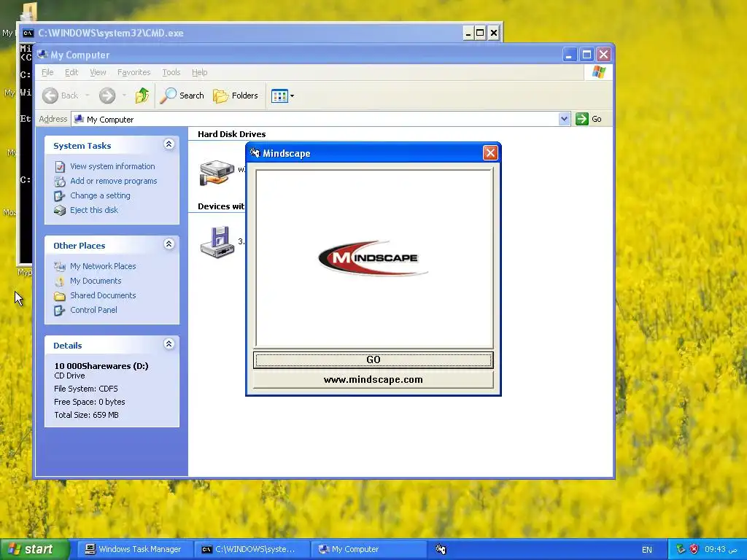Click the Go button next to Address bar
The width and height of the screenshot is (747, 560).
[x=589, y=119]
